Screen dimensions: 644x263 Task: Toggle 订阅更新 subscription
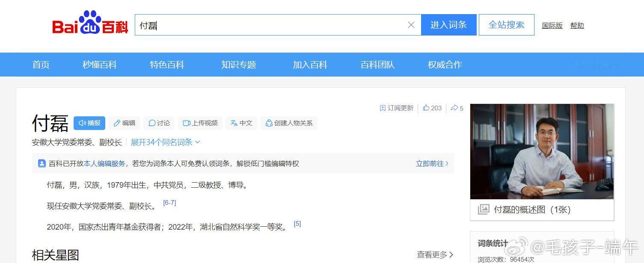pyautogui.click(x=396, y=108)
